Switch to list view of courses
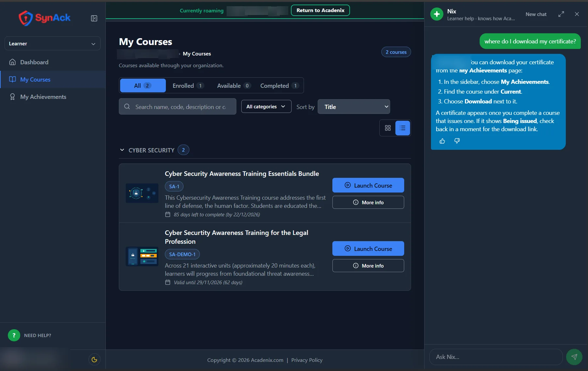 403,128
